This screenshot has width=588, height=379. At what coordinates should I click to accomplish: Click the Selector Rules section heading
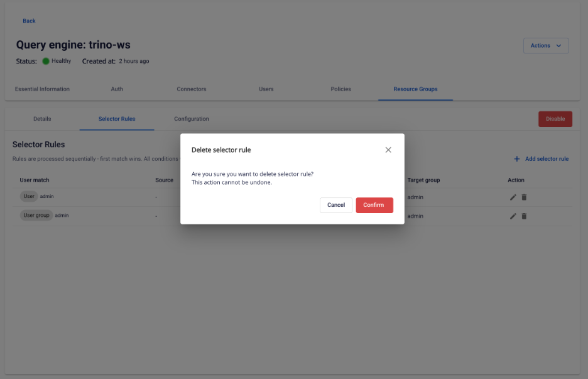pyautogui.click(x=38, y=145)
